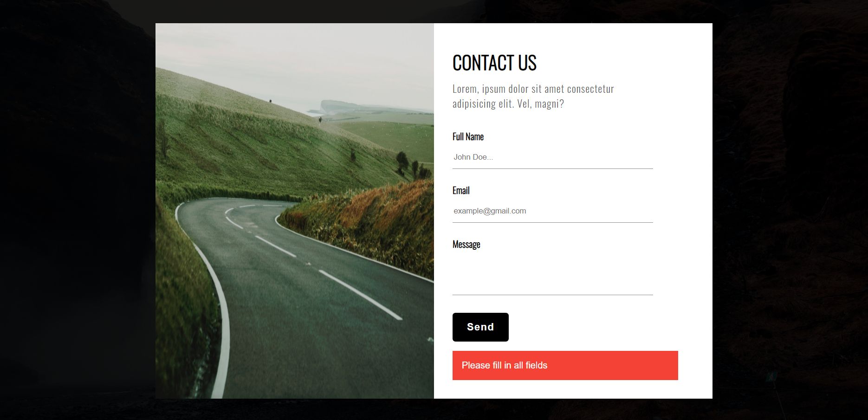Click the white dashed road centre line
The width and height of the screenshot is (868, 420).
(x=360, y=295)
